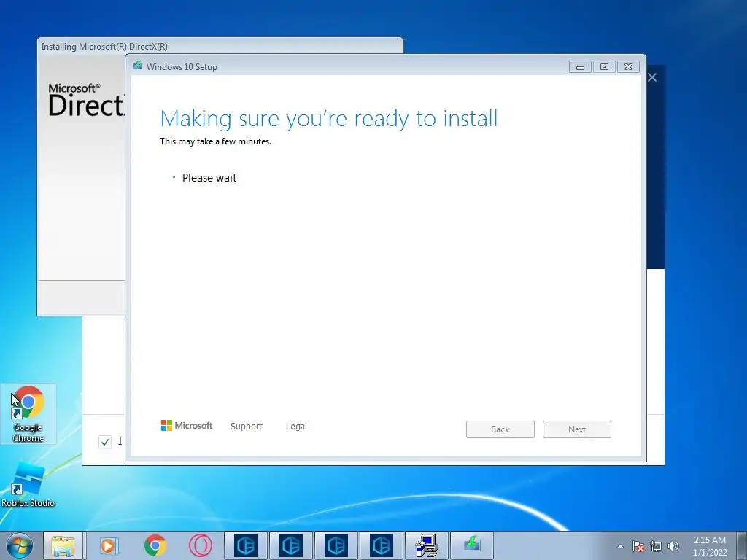Launch Windows Media Player from the taskbar
Image resolution: width=747 pixels, height=560 pixels.
pos(109,545)
